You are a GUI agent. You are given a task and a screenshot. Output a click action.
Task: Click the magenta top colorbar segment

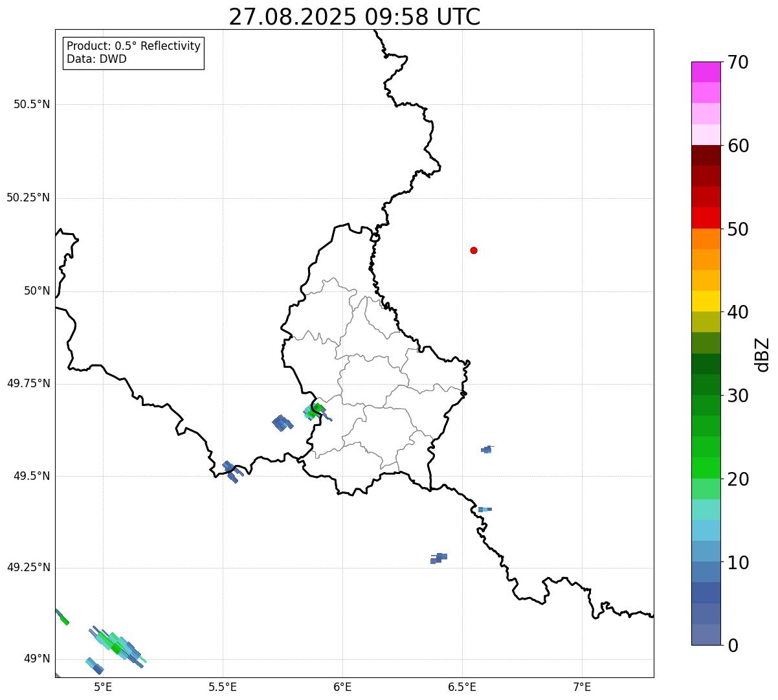(706, 72)
